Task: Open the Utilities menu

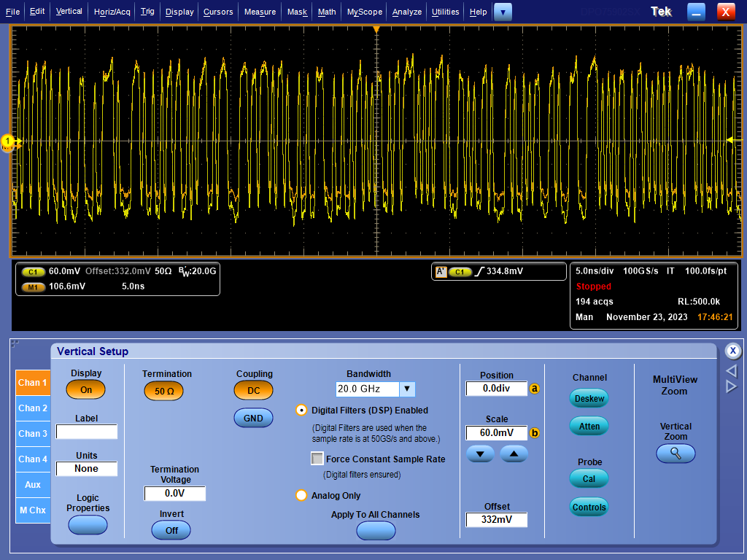Action: point(446,12)
